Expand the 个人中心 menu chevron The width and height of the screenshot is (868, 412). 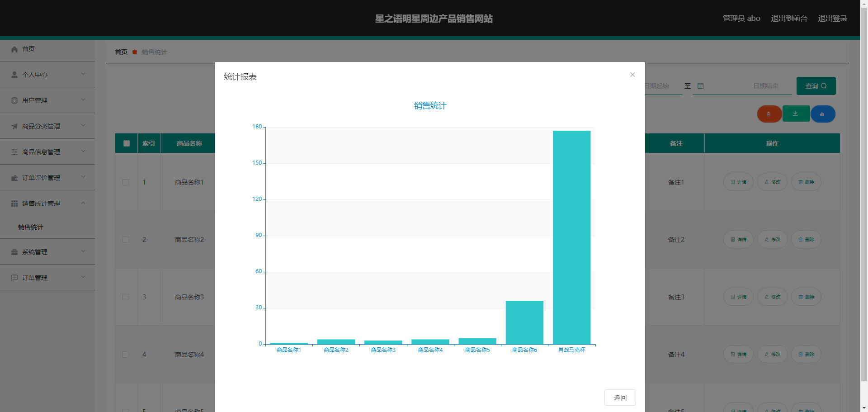click(x=83, y=74)
